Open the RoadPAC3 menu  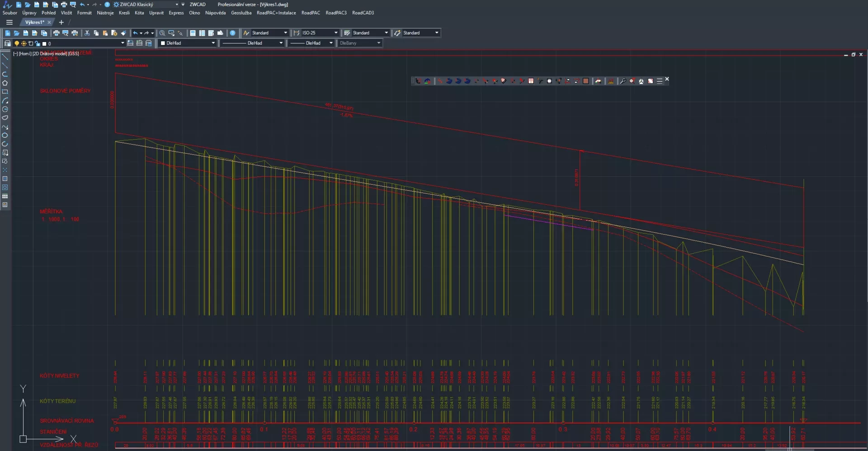point(336,13)
